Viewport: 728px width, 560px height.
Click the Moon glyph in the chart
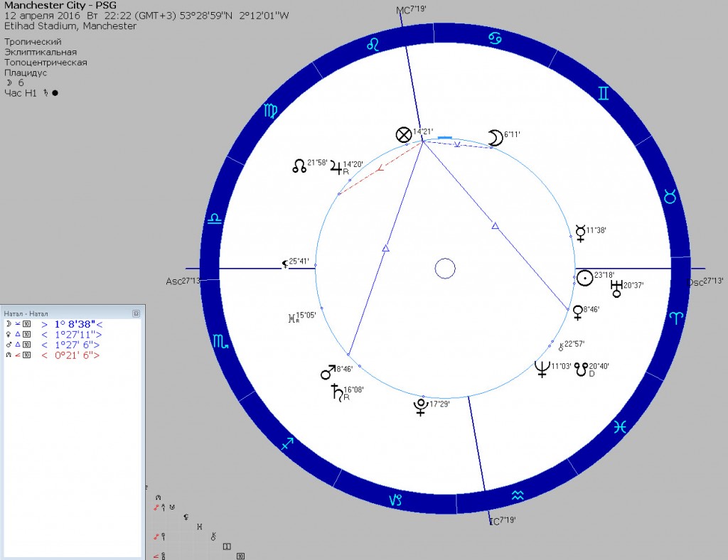click(x=495, y=138)
